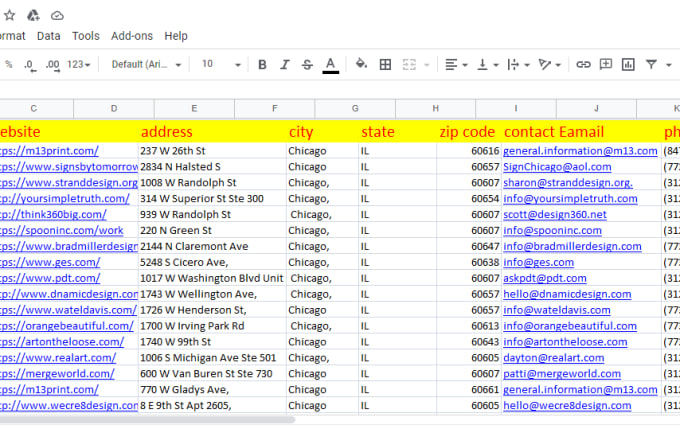Select the 'city' header cell

pos(322,132)
